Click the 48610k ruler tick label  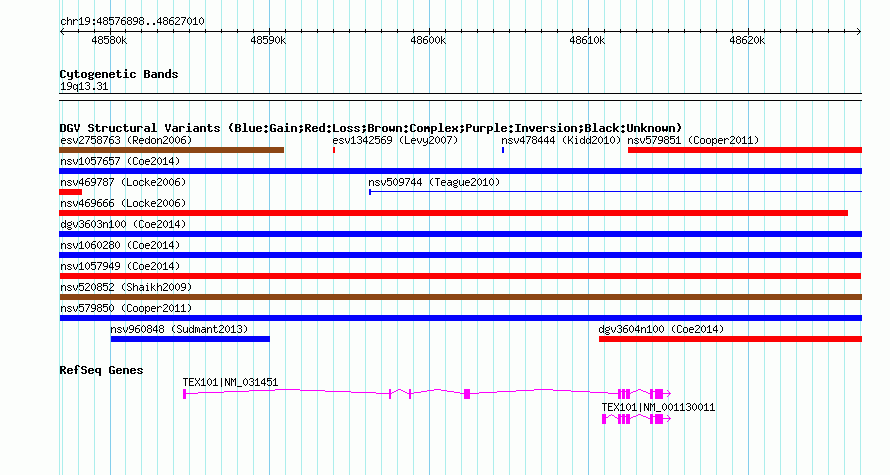587,41
